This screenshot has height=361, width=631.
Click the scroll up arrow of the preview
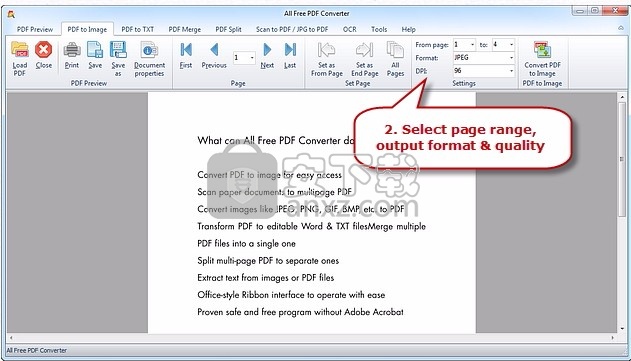(x=621, y=97)
